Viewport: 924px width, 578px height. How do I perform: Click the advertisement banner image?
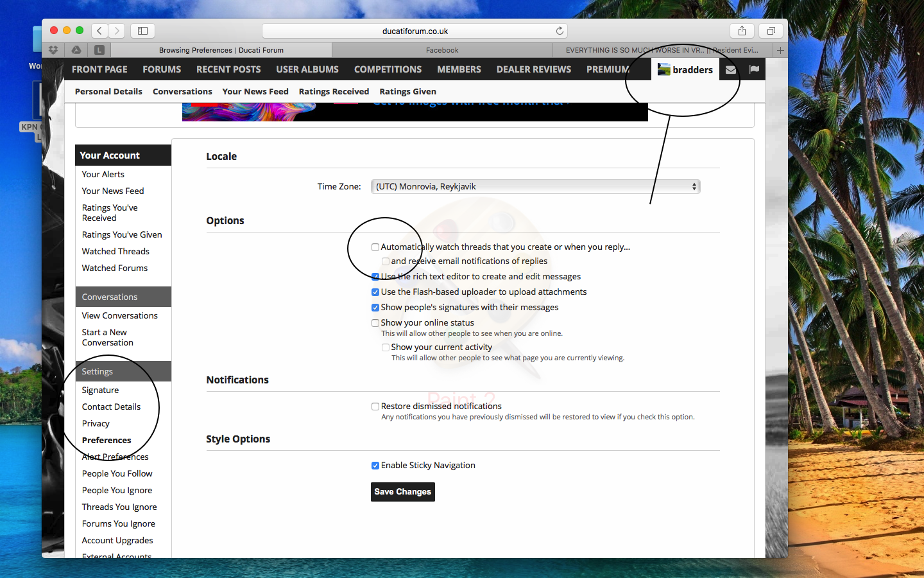coord(415,112)
